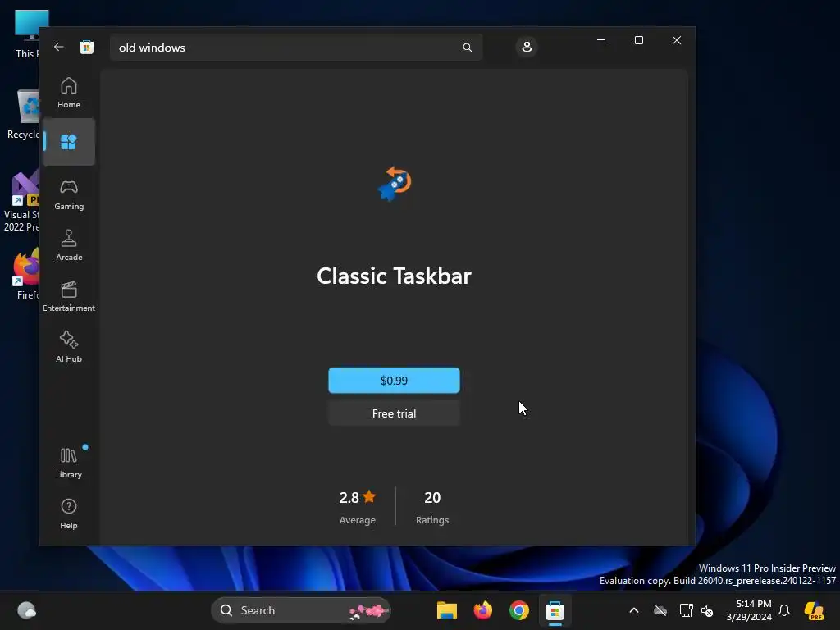Viewport: 840px width, 630px height.
Task: Open the Home section in sidebar
Action: click(69, 93)
